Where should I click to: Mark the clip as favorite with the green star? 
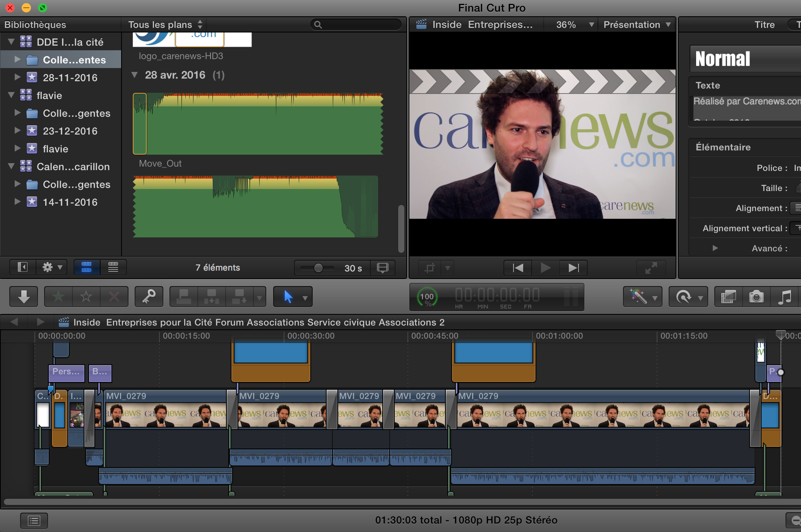click(58, 297)
